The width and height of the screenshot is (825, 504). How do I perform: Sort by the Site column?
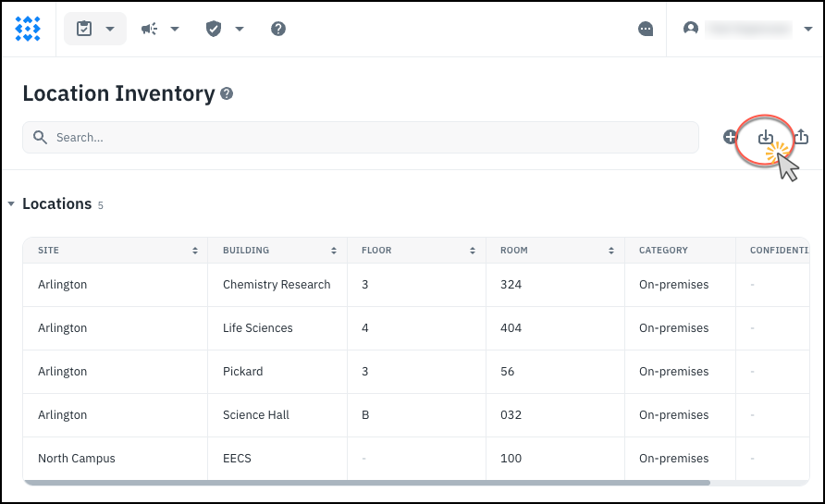[194, 251]
